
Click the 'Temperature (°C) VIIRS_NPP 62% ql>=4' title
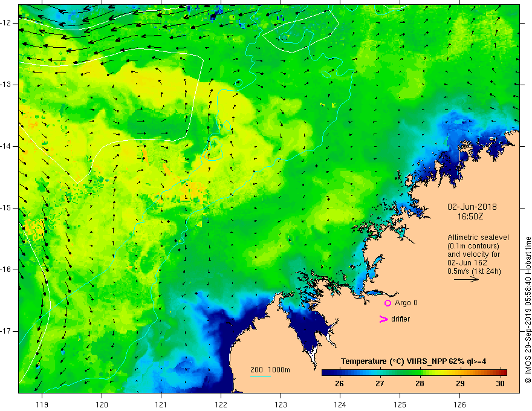pyautogui.click(x=414, y=361)
